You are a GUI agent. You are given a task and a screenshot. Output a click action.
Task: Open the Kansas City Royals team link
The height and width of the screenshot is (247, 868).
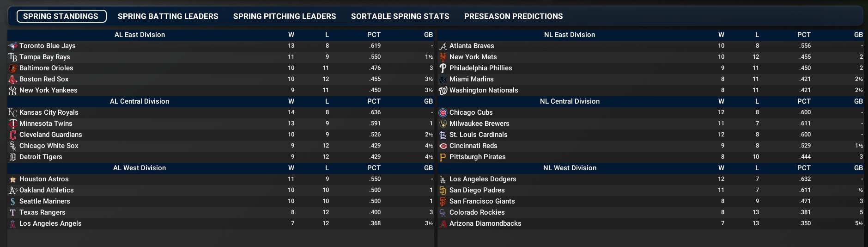coord(49,112)
